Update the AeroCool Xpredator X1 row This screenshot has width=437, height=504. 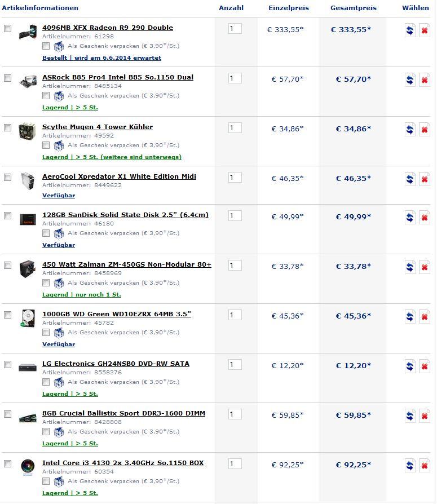(x=410, y=179)
